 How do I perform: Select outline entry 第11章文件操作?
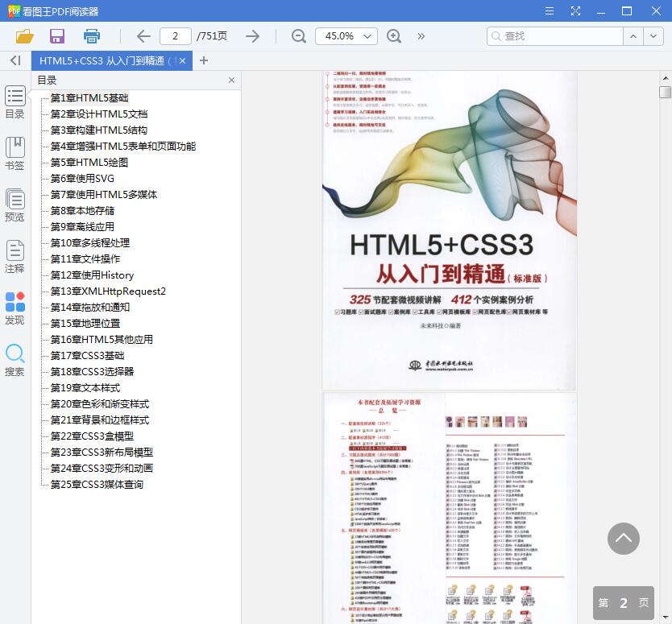85,259
